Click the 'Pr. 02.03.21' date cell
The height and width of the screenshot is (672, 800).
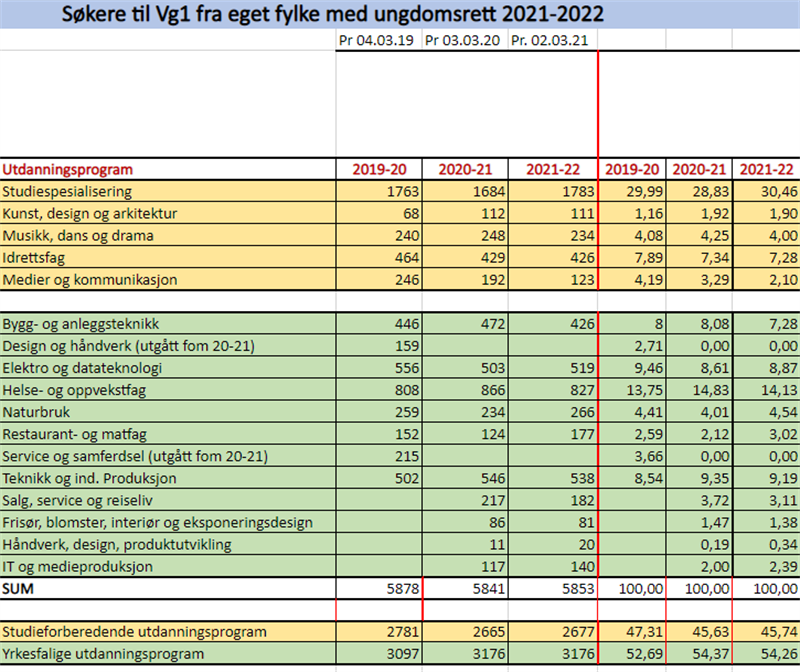[x=552, y=41]
